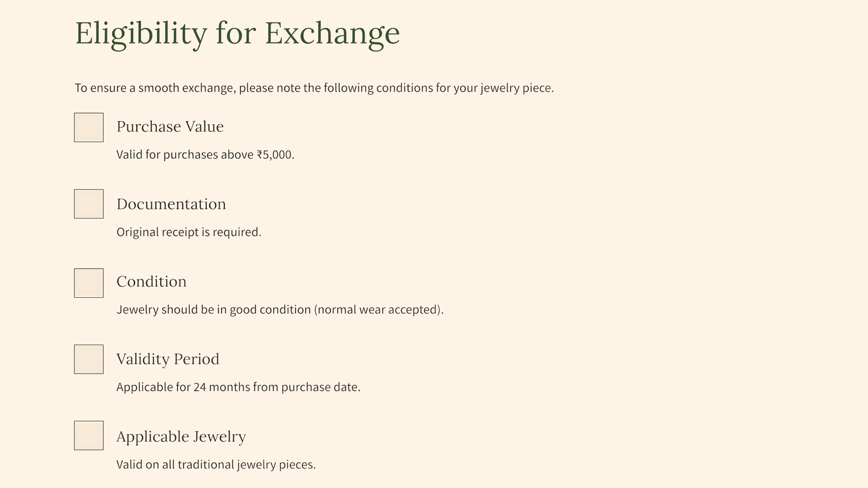Click the Condition heading
The width and height of the screenshot is (868, 488).
click(x=151, y=282)
